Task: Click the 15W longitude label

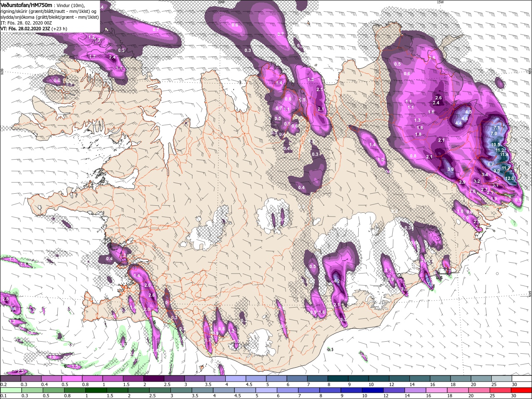Action: pyautogui.click(x=440, y=2)
